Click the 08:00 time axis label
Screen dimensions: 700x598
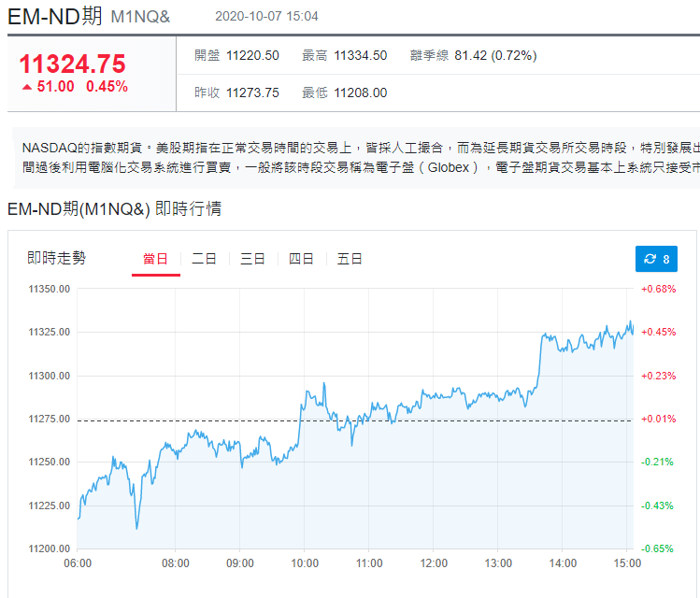tap(176, 563)
